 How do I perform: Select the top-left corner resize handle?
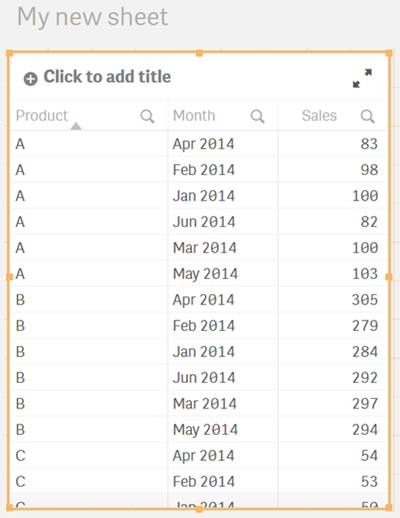click(10, 53)
